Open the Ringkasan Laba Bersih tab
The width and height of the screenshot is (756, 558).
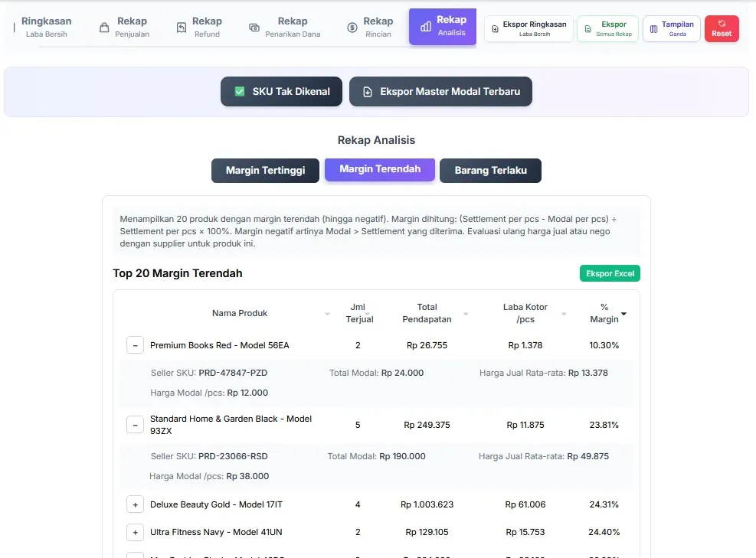click(46, 27)
